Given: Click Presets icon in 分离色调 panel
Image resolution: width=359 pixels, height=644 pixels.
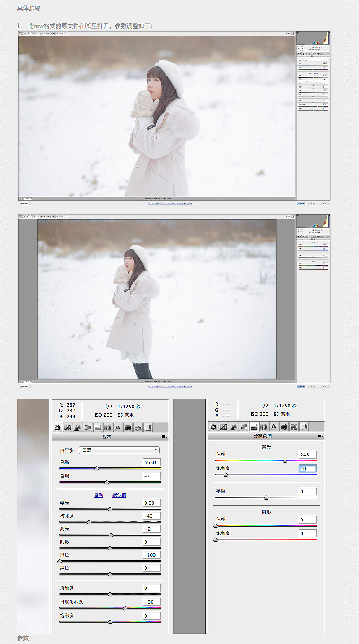Looking at the screenshot, I should point(294,427).
